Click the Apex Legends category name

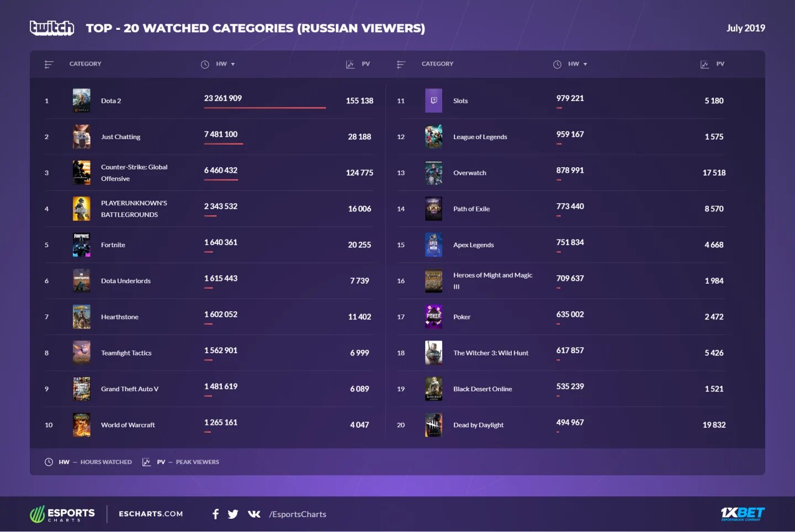[x=474, y=245]
